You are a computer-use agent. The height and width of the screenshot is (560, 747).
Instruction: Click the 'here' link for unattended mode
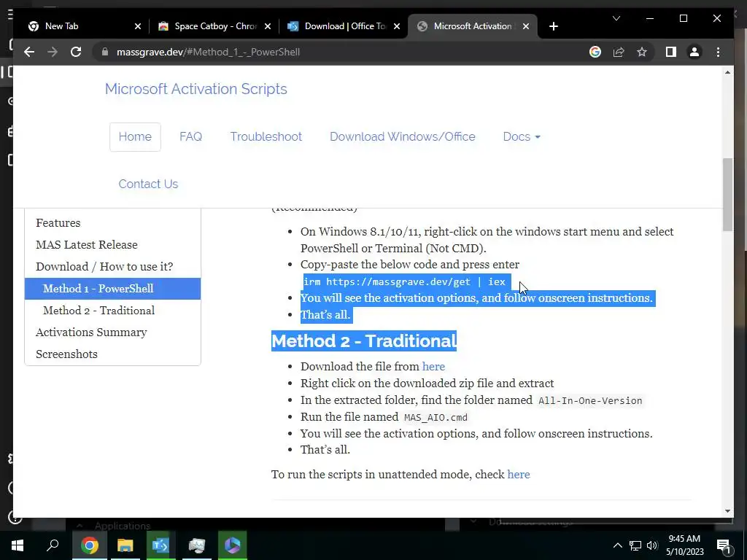click(x=519, y=474)
